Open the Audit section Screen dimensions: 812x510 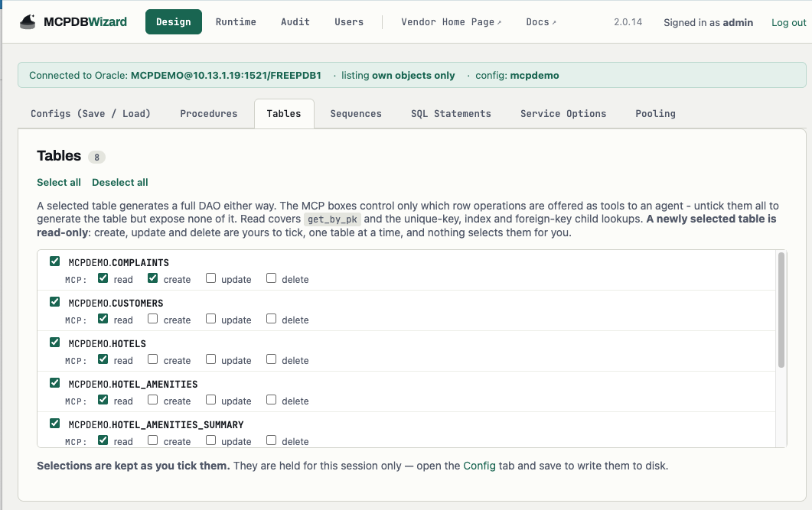click(295, 21)
